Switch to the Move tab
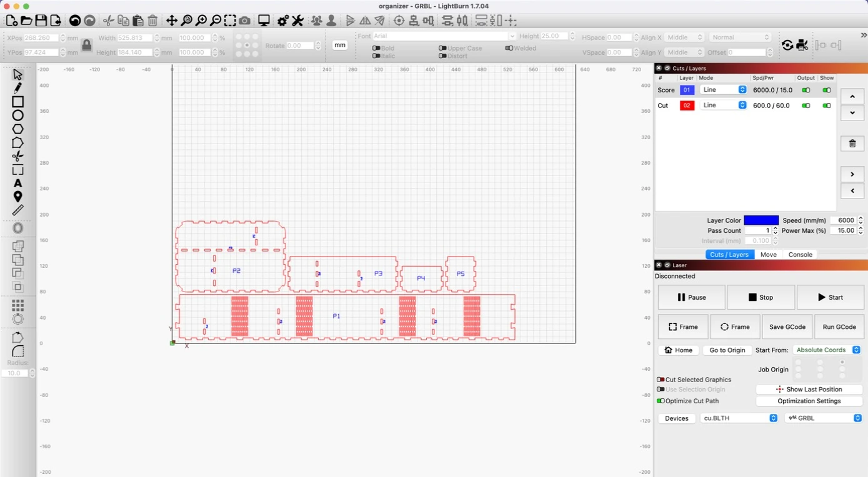Viewport: 868px width, 477px height. 769,255
